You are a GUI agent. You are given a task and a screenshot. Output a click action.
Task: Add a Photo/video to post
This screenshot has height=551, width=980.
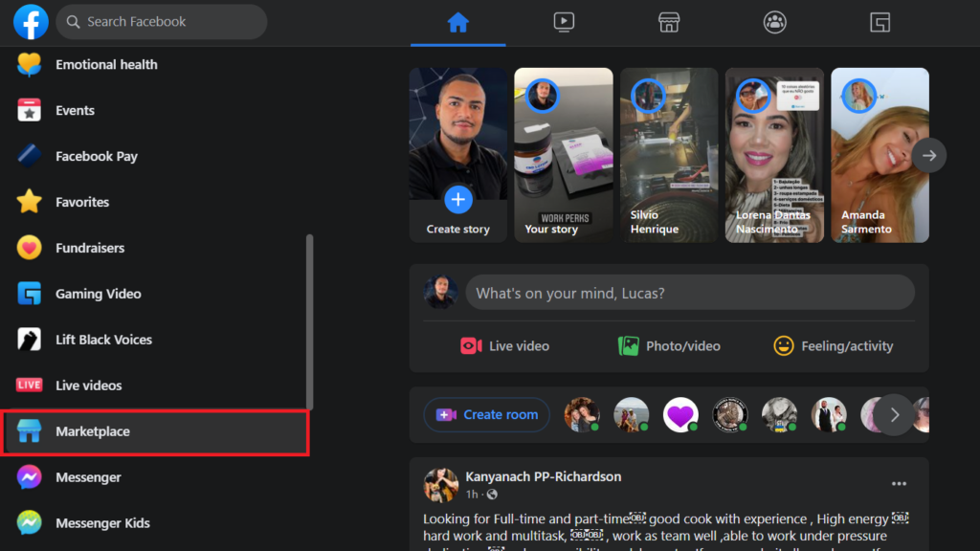[669, 346]
